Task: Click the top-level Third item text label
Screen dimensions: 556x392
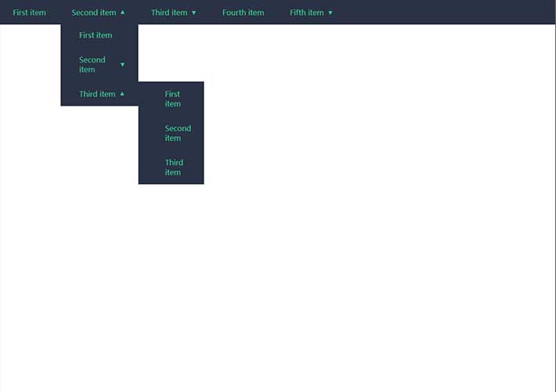Action: pyautogui.click(x=169, y=13)
